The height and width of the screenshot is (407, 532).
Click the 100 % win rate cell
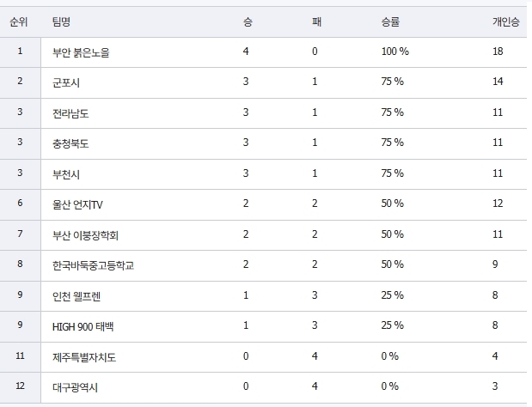pyautogui.click(x=394, y=52)
